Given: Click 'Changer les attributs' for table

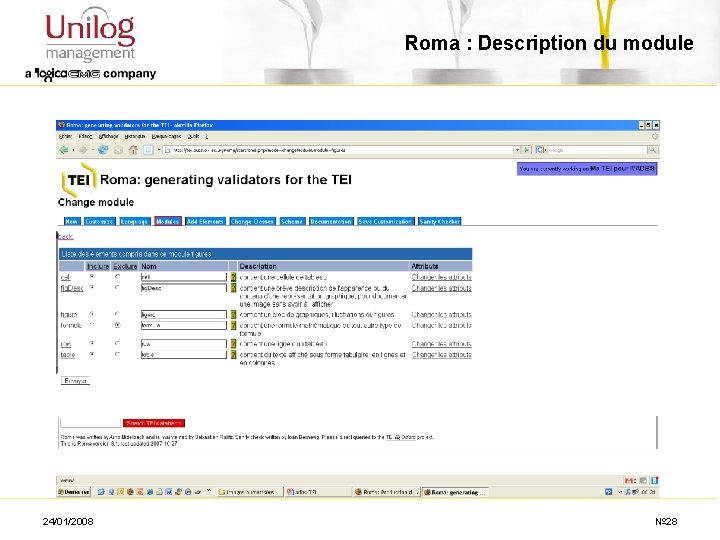Looking at the screenshot, I should tap(442, 355).
